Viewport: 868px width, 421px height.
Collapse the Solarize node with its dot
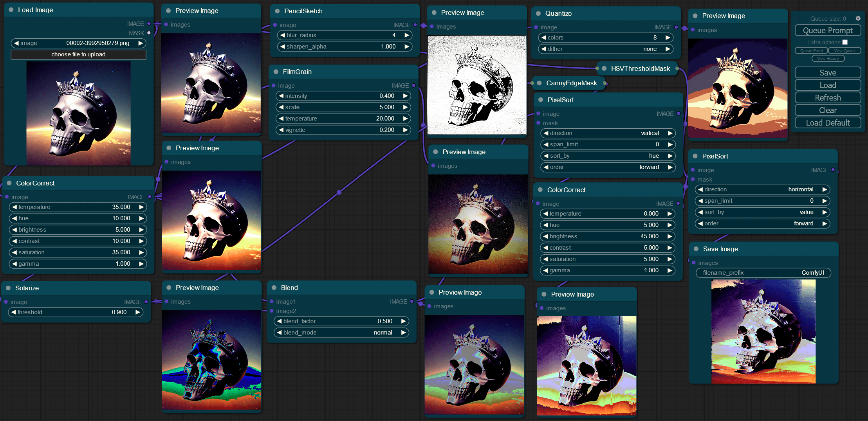[8, 288]
